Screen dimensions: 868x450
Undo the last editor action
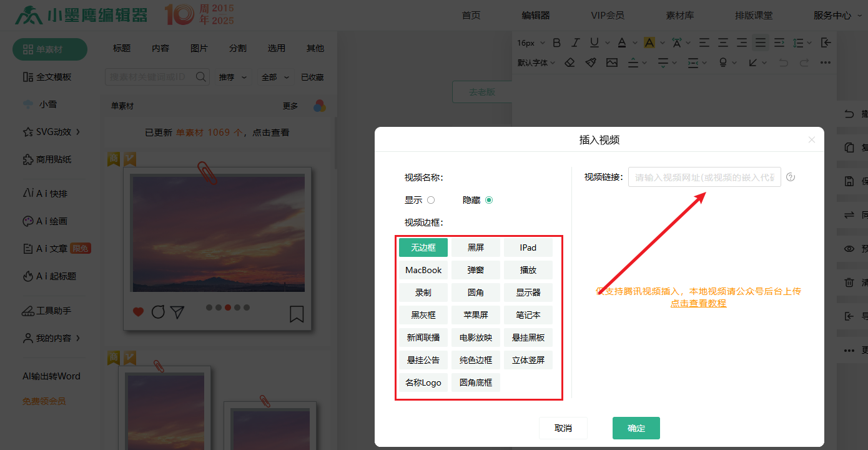(784, 62)
